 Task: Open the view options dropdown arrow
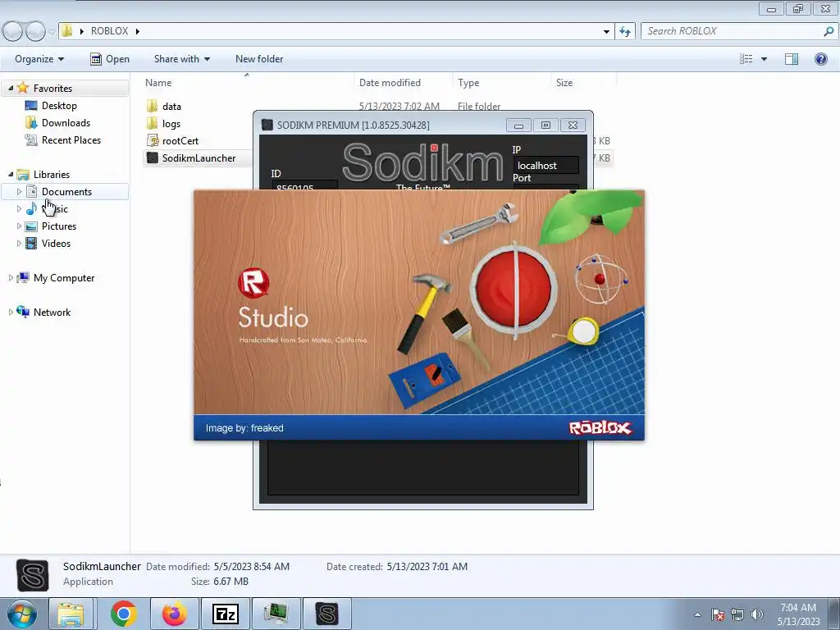pos(764,59)
